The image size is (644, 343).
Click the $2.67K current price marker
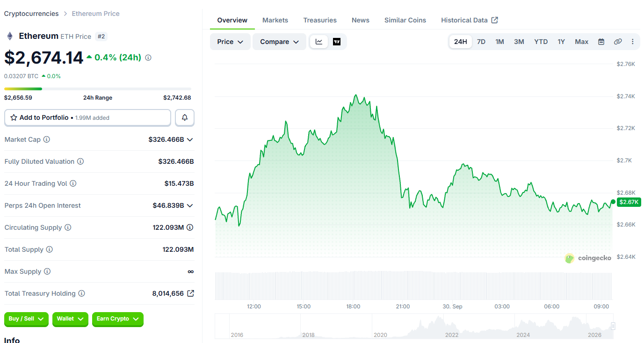[629, 202]
